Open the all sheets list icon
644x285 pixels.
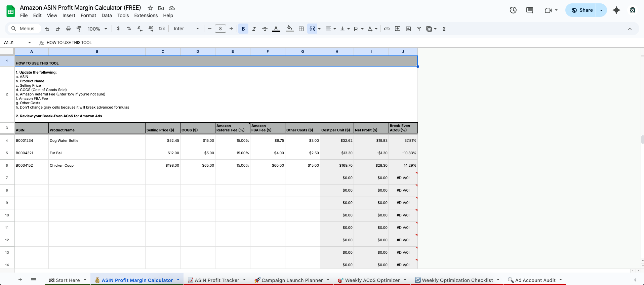coord(34,280)
